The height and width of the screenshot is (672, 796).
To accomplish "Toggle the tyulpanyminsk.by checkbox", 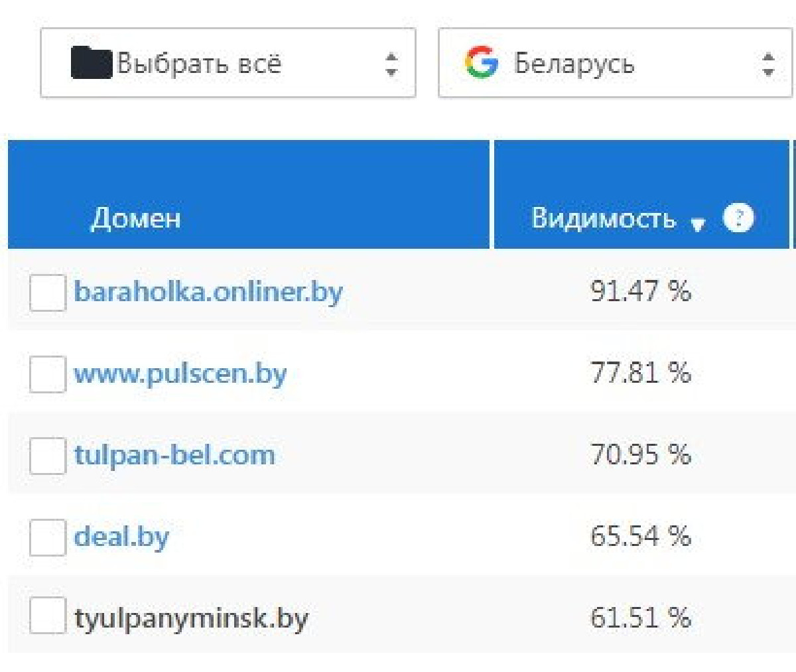I will pyautogui.click(x=48, y=616).
